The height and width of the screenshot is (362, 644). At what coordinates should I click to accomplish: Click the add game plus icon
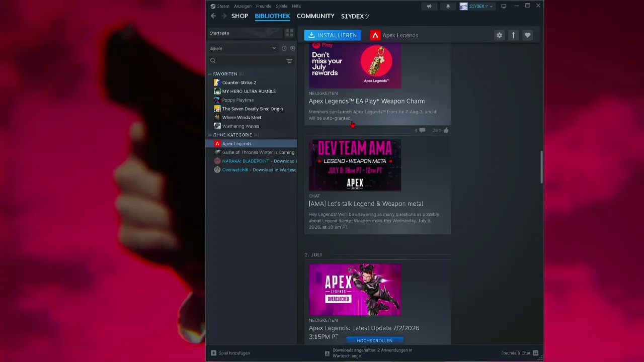(x=213, y=353)
